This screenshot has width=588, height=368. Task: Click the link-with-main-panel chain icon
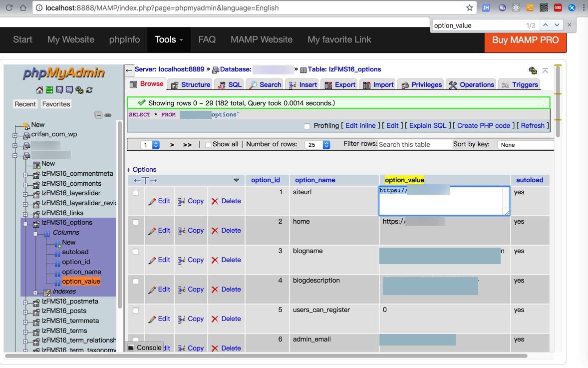pyautogui.click(x=108, y=115)
